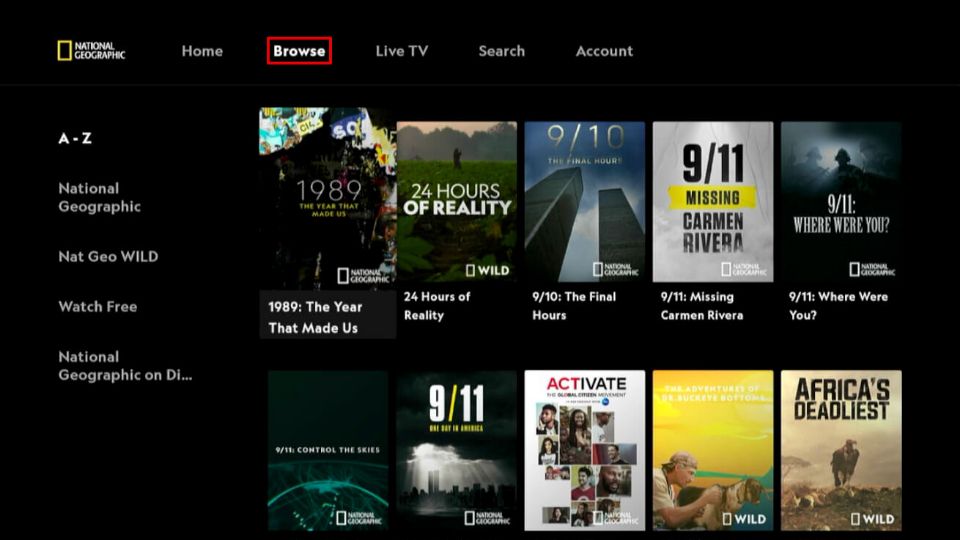The height and width of the screenshot is (540, 960).
Task: Open the Home tab
Action: (202, 51)
